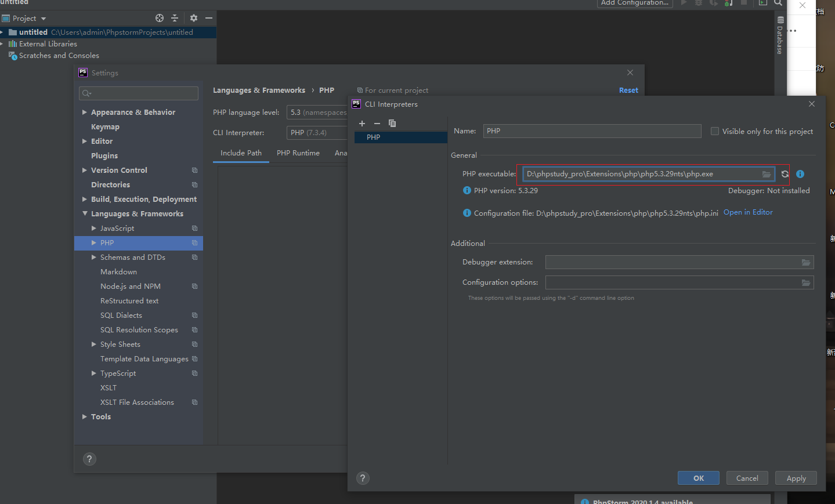Browse for Debugger extension file
The height and width of the screenshot is (504, 835).
click(806, 263)
